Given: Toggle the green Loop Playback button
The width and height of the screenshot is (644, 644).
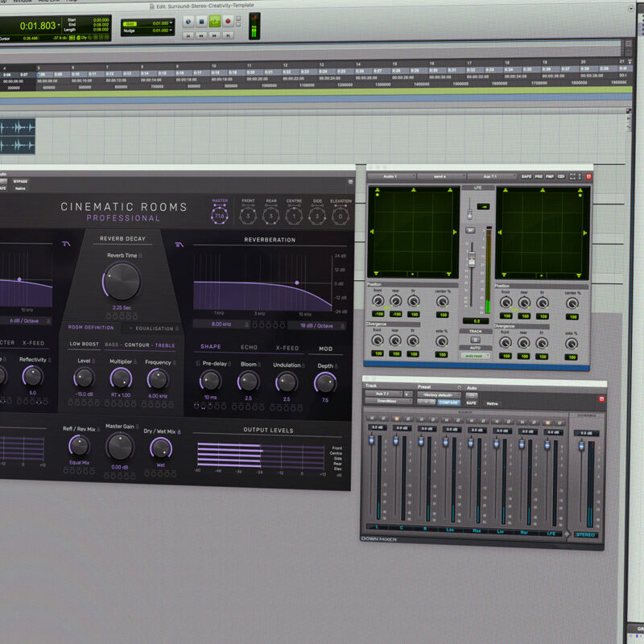Looking at the screenshot, I should (x=214, y=22).
